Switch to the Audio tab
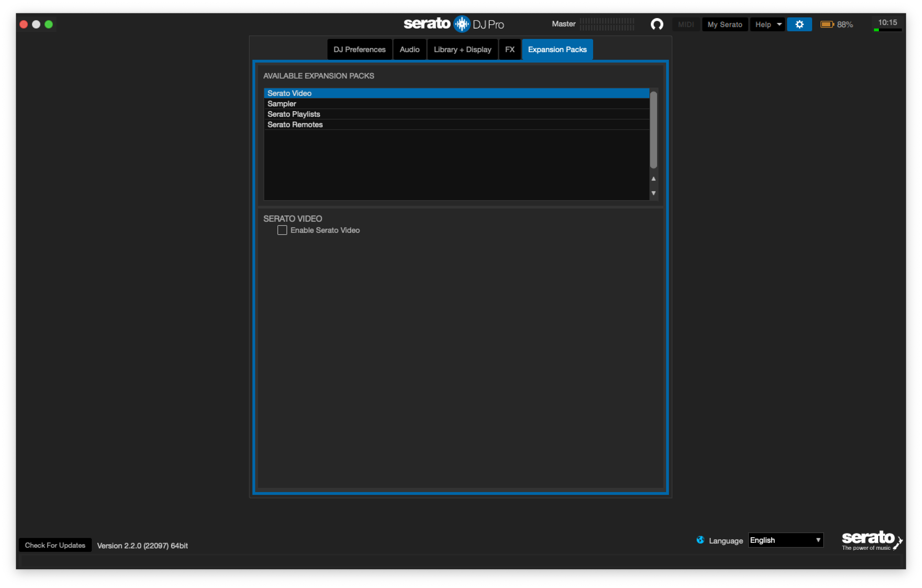 409,49
